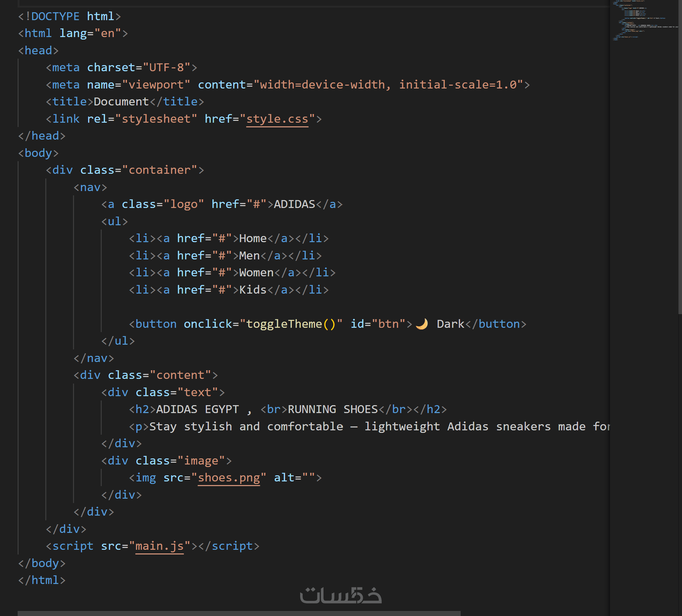Click the "Men" list item text
The height and width of the screenshot is (616, 682).
point(249,255)
